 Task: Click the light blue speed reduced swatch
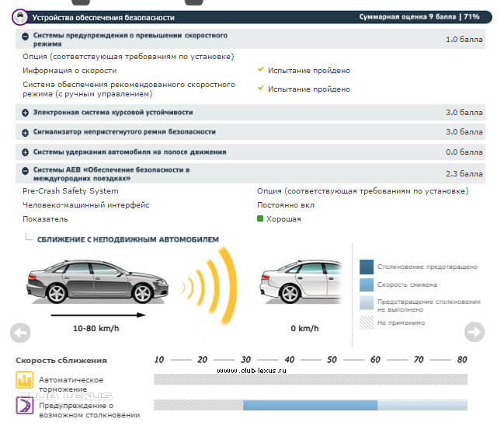pos(367,285)
